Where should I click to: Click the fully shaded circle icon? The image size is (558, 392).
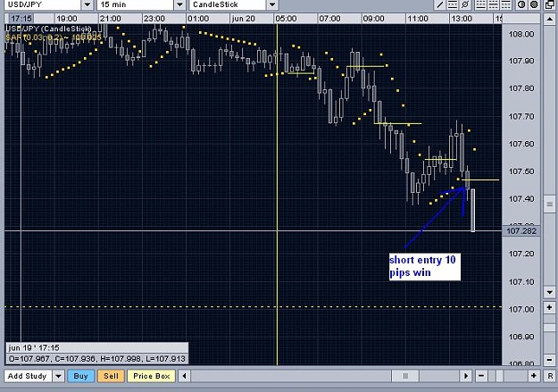pos(533,4)
